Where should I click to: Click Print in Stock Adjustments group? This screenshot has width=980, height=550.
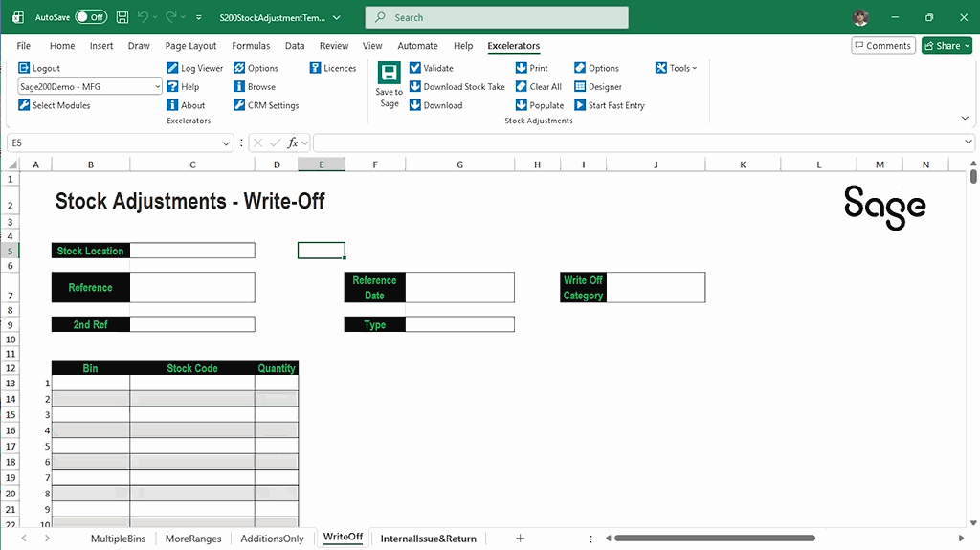tap(532, 68)
